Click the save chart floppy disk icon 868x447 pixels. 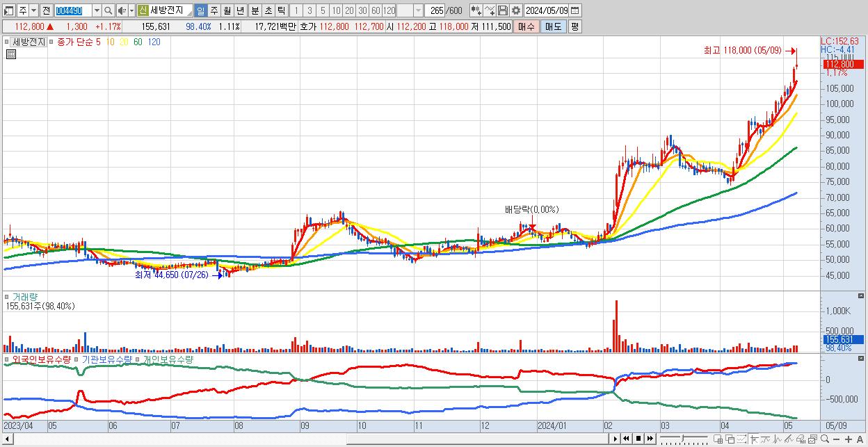(x=503, y=10)
